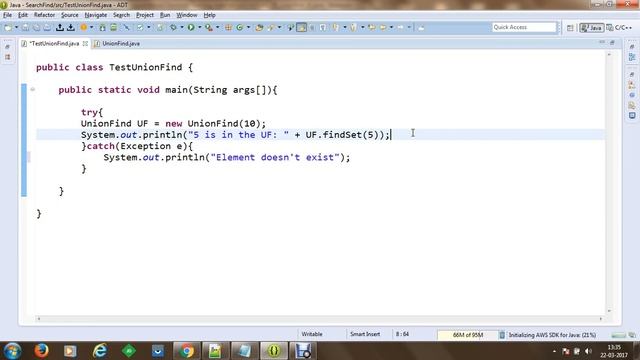Open the Search dropdown arrow

click(x=279, y=27)
